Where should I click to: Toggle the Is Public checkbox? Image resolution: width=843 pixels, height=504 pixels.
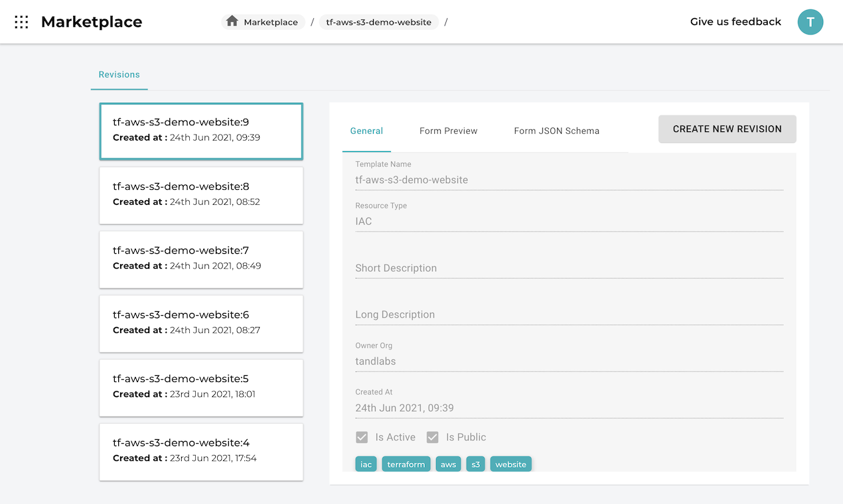click(433, 437)
